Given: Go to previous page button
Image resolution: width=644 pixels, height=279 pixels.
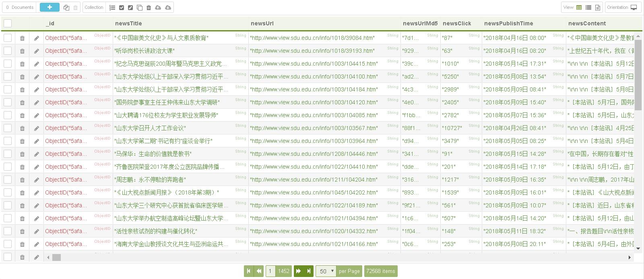Looking at the screenshot, I should (259, 271).
